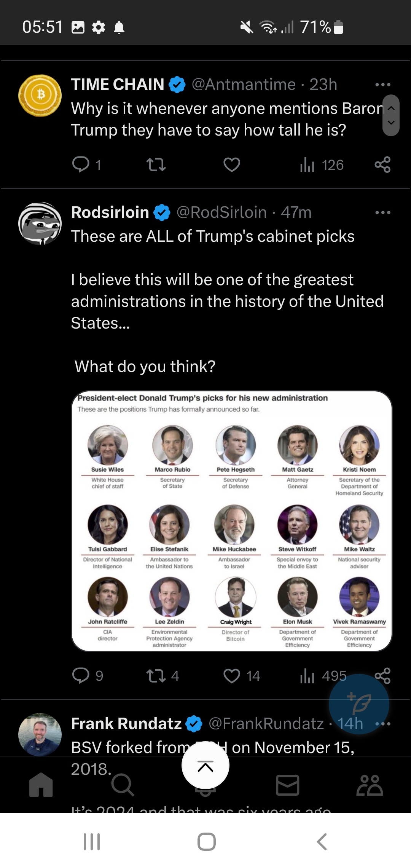Share the TIME CHAIN tweet
Viewport: 411px width, 868px height.
click(x=382, y=164)
